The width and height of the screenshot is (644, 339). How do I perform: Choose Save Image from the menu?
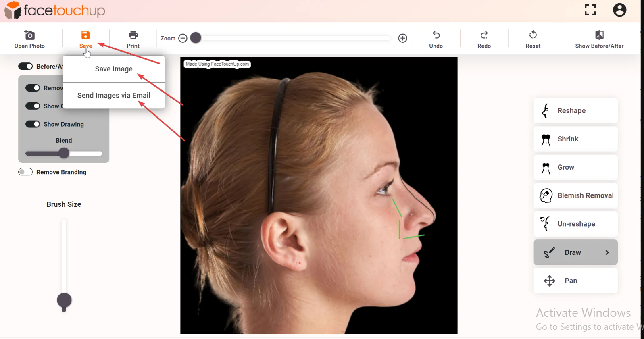tap(114, 69)
